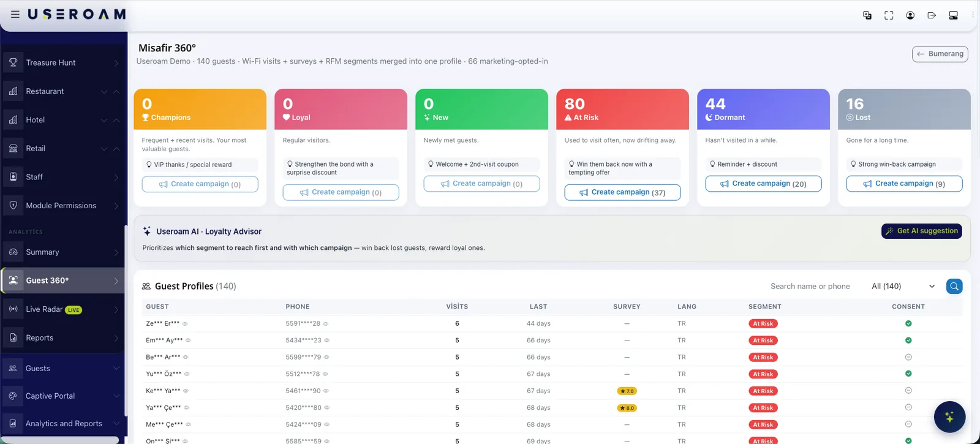Create campaign for Lost segment (9)
980x444 pixels.
[x=904, y=184]
